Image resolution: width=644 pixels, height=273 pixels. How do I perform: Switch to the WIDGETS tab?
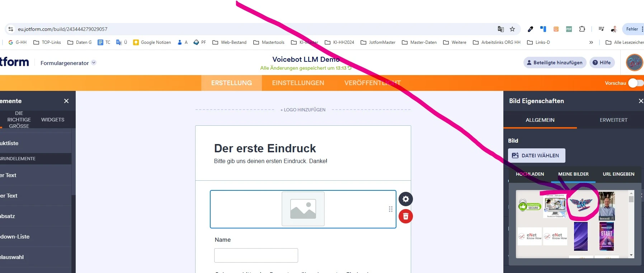[x=53, y=120]
